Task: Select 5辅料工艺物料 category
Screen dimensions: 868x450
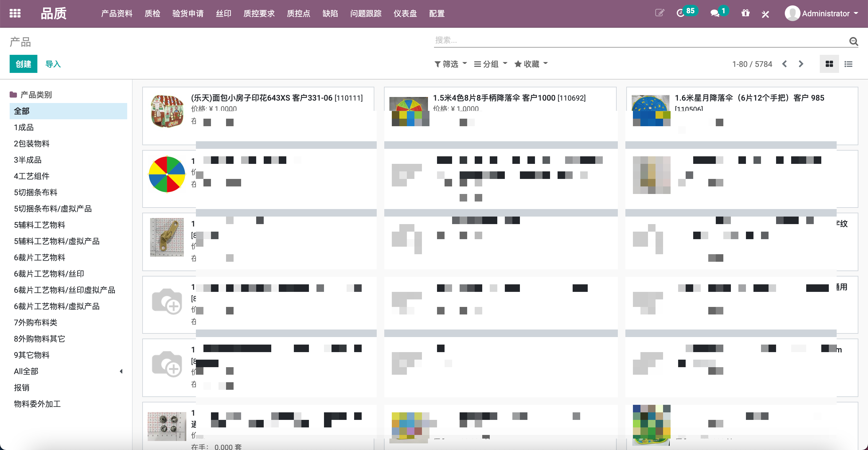Action: pyautogui.click(x=68, y=225)
